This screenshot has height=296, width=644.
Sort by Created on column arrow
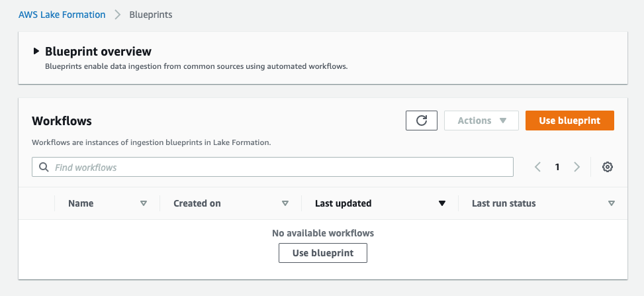click(x=285, y=203)
